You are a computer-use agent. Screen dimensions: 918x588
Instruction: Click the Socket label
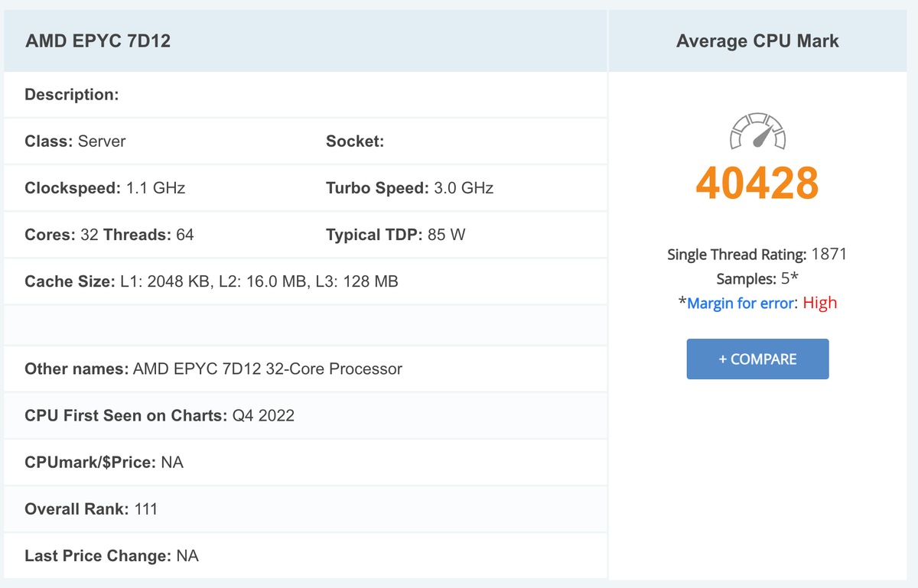[355, 141]
